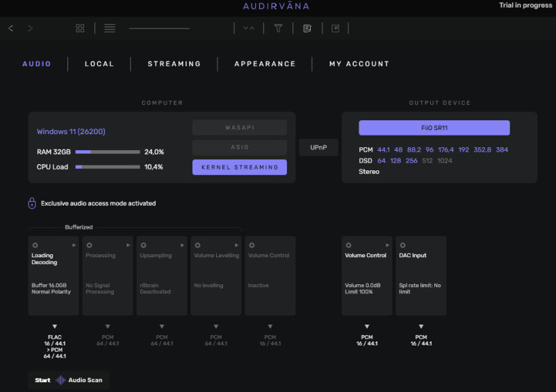Click arrow next to Loading Decoding

pyautogui.click(x=74, y=245)
